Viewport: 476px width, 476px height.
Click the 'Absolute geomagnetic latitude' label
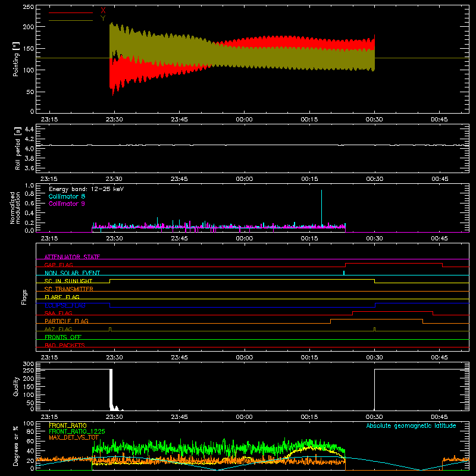(411, 426)
